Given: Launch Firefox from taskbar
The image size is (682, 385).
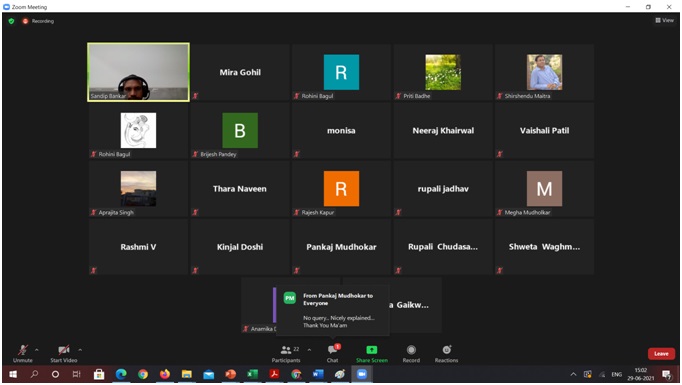Looking at the screenshot, I should tap(165, 374).
